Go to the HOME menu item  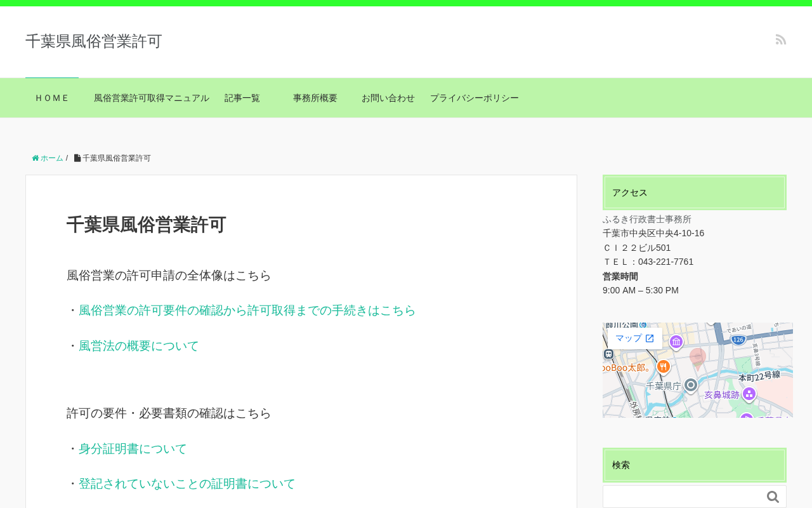pyautogui.click(x=52, y=98)
